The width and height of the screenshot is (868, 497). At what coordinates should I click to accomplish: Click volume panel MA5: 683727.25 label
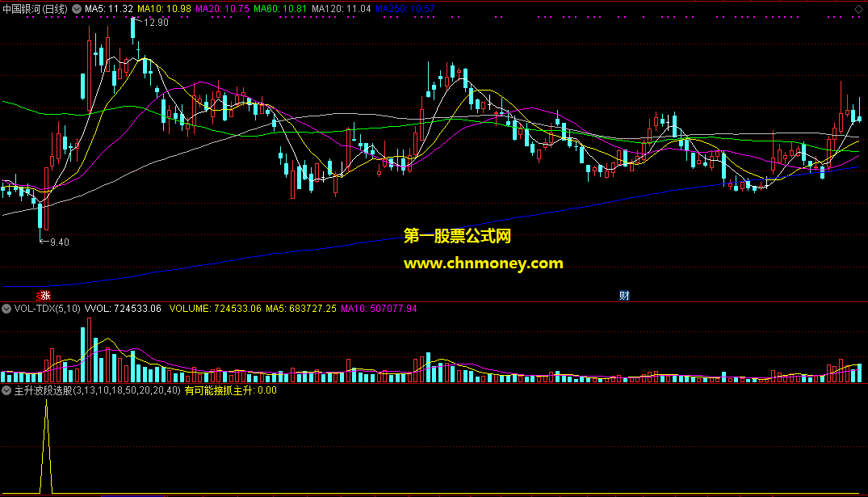(x=301, y=309)
